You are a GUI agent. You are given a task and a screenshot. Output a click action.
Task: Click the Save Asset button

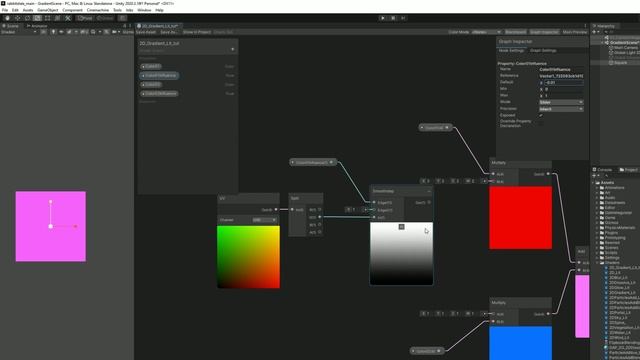click(146, 32)
